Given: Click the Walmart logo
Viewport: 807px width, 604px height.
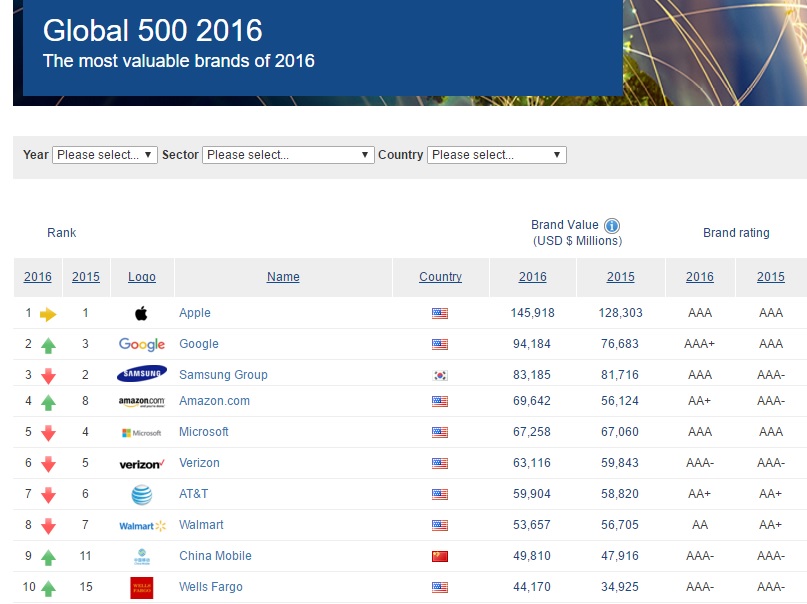Looking at the screenshot, I should point(143,526).
